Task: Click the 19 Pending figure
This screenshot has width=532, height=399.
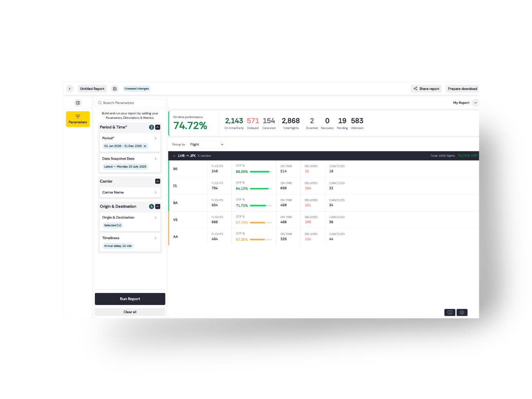Action: pyautogui.click(x=342, y=121)
